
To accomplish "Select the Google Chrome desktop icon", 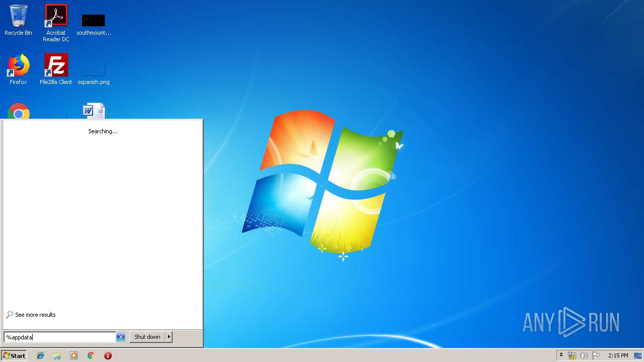I will [x=19, y=111].
